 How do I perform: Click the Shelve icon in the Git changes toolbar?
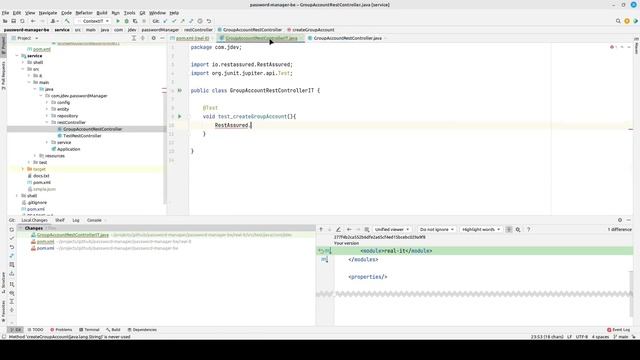point(12,274)
